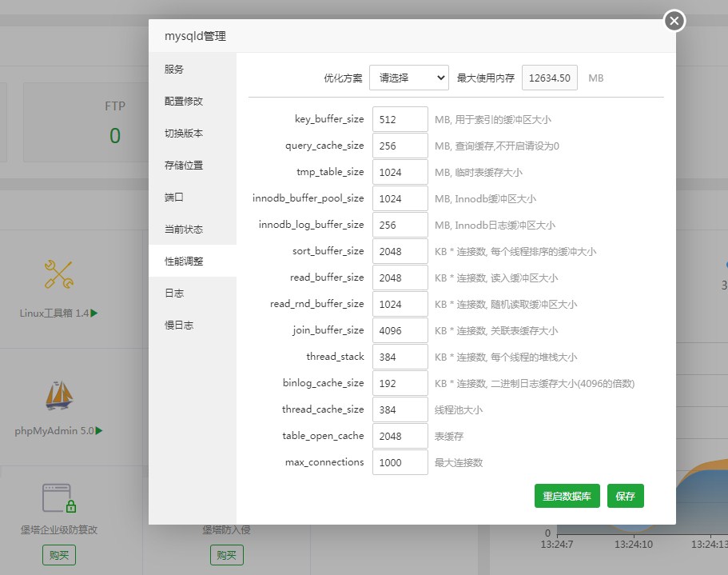Switch to the 端口 tab
728x575 pixels.
(x=174, y=197)
